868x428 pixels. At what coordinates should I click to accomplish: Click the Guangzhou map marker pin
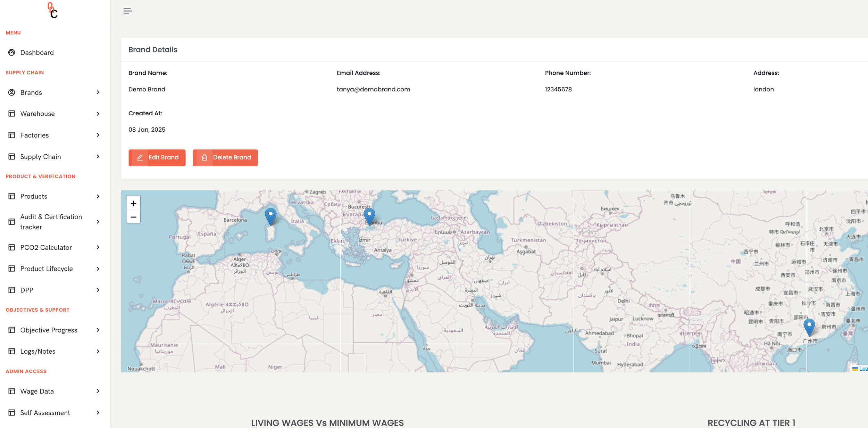coord(809,326)
